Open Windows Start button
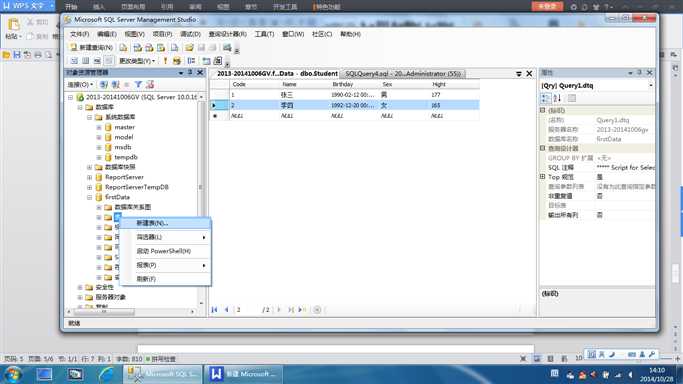Image resolution: width=683 pixels, height=384 pixels. [13, 374]
